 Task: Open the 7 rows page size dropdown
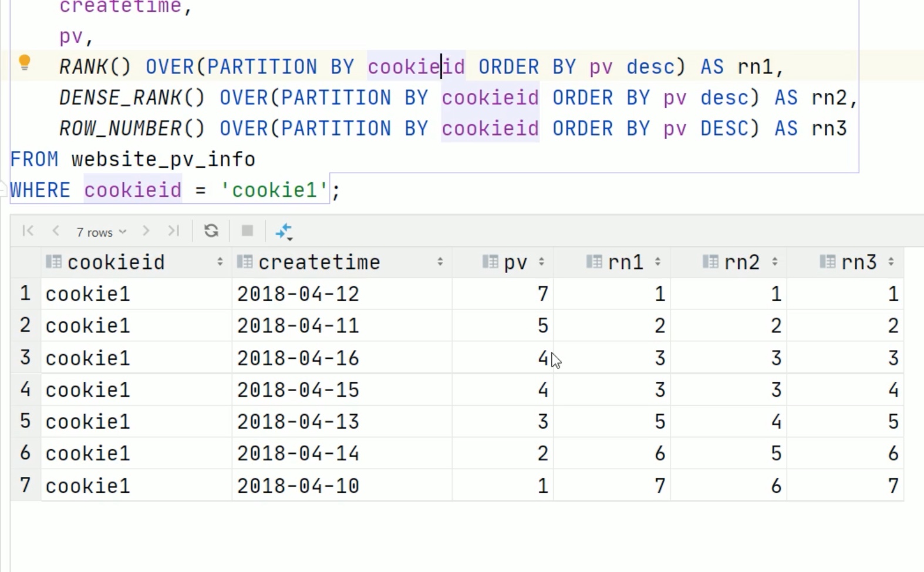(x=101, y=232)
